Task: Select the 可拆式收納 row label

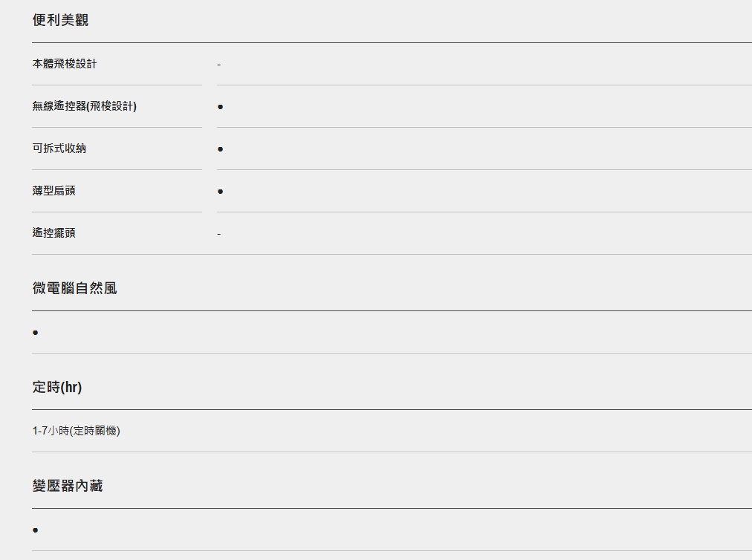Action: pyautogui.click(x=59, y=148)
